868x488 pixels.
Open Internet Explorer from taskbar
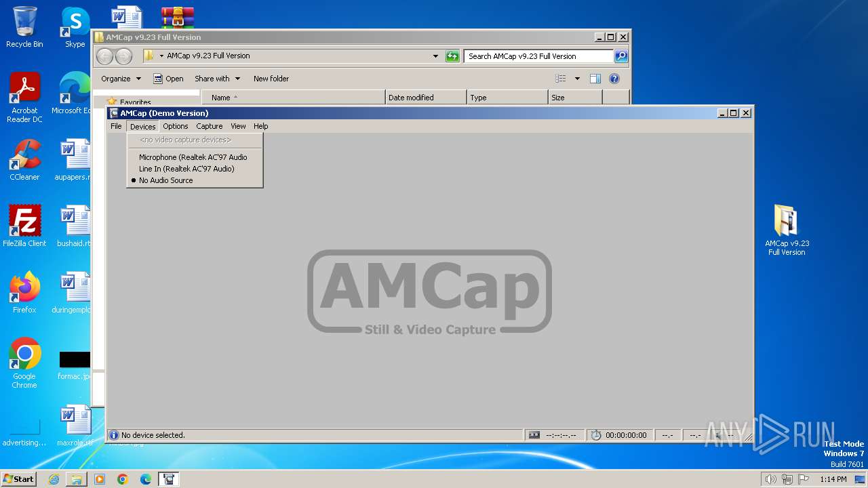click(54, 479)
